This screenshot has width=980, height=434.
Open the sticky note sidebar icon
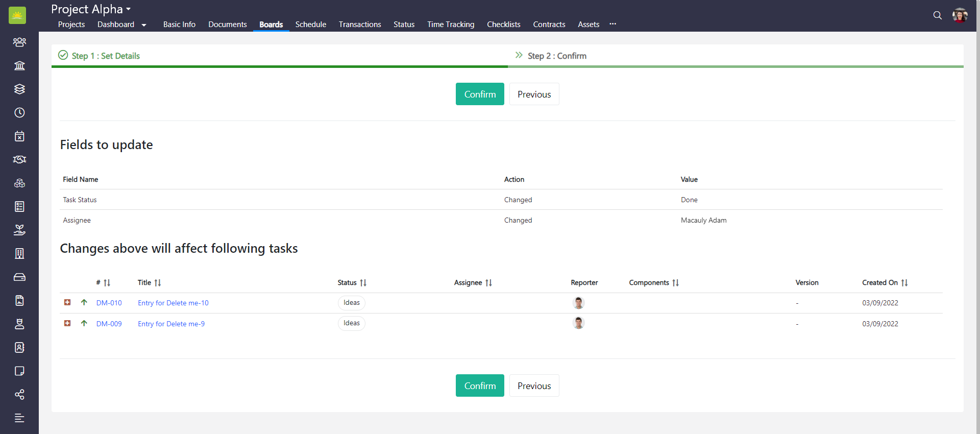pos(19,371)
